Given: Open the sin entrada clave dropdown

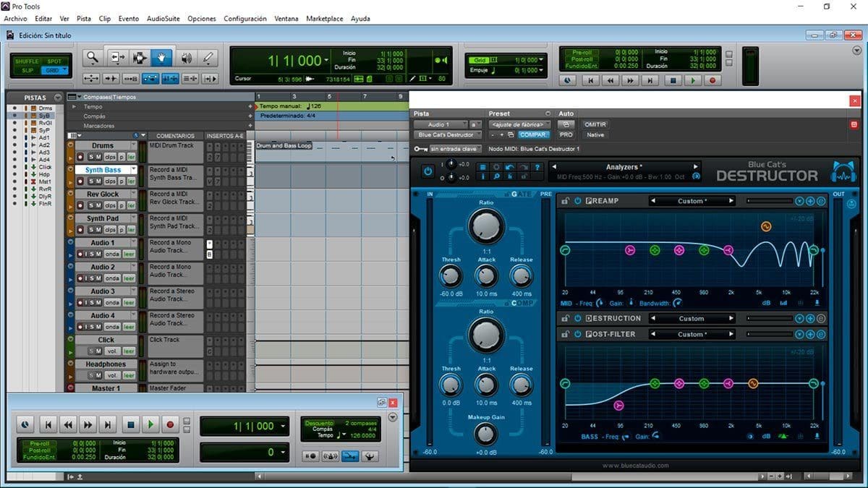Looking at the screenshot, I should coord(456,149).
